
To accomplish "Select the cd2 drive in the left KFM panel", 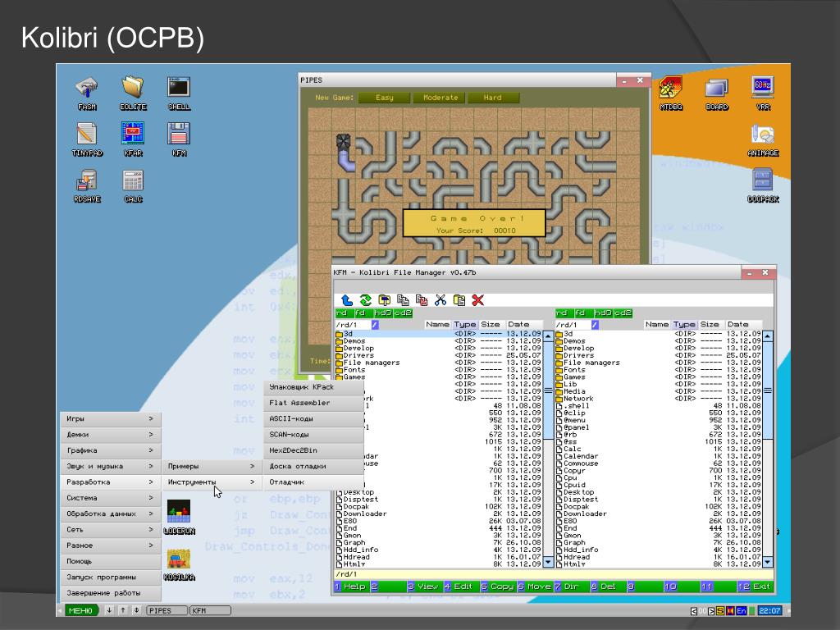I will 404,313.
